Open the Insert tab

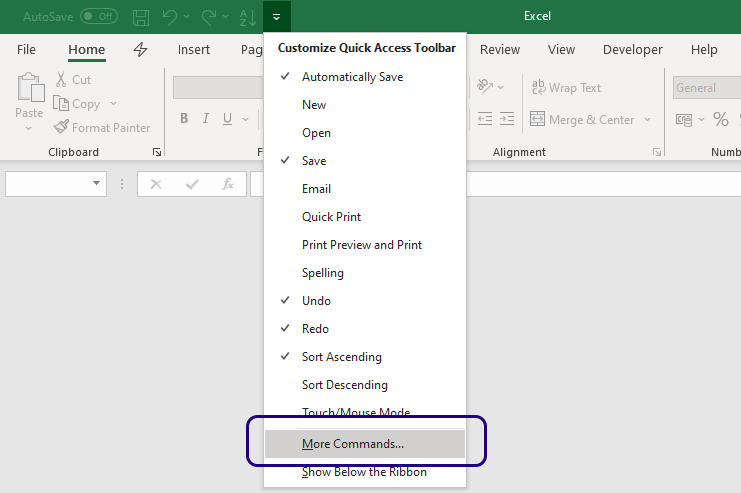click(194, 49)
